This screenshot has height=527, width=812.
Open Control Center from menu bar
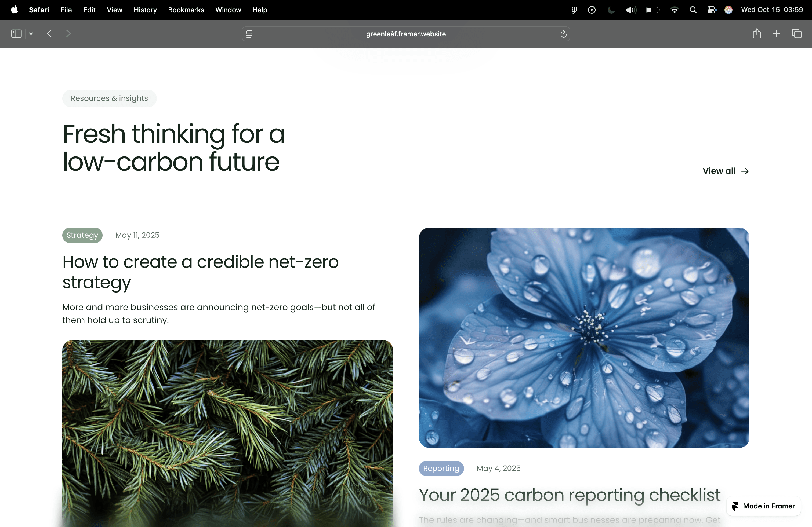pyautogui.click(x=712, y=10)
